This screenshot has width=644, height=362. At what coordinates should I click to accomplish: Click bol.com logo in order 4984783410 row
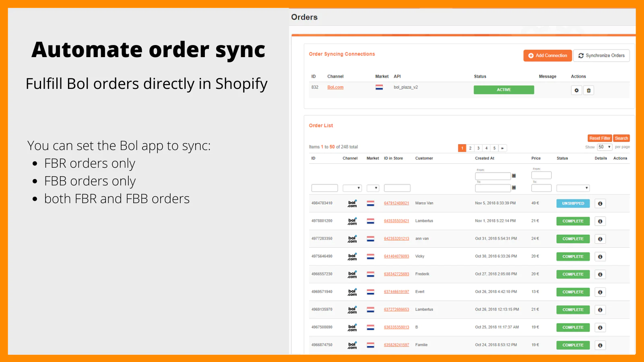352,204
